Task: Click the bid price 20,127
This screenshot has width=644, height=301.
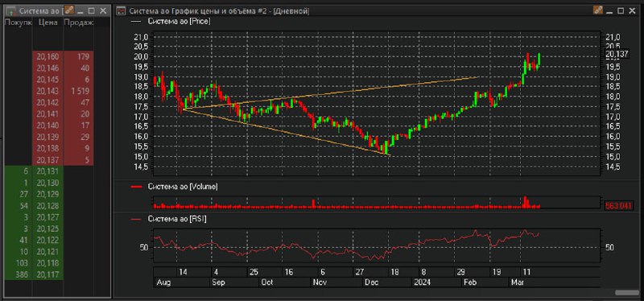Action: tap(47, 217)
